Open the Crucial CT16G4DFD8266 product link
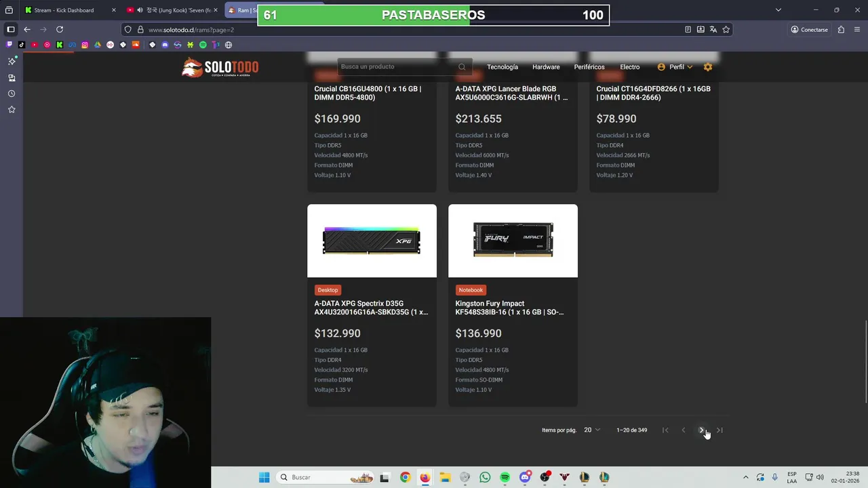868x488 pixels. pyautogui.click(x=653, y=93)
